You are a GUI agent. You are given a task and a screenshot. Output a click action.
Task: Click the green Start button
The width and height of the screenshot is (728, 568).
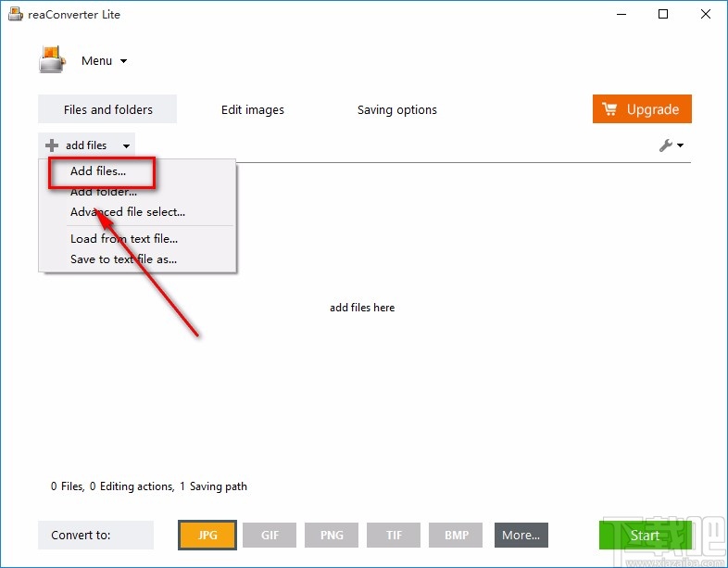(x=645, y=535)
